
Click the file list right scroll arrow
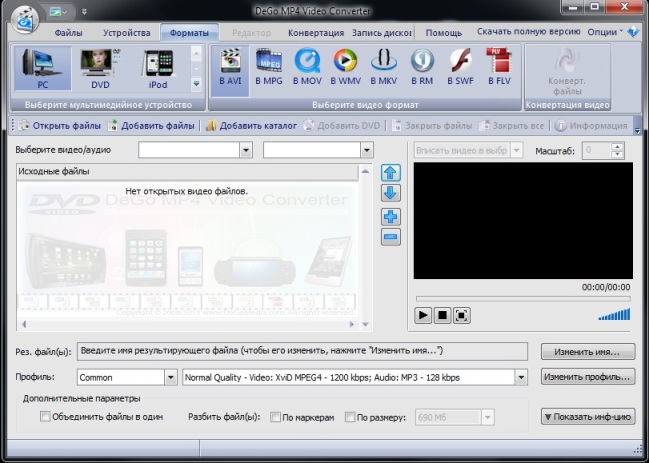(352, 324)
